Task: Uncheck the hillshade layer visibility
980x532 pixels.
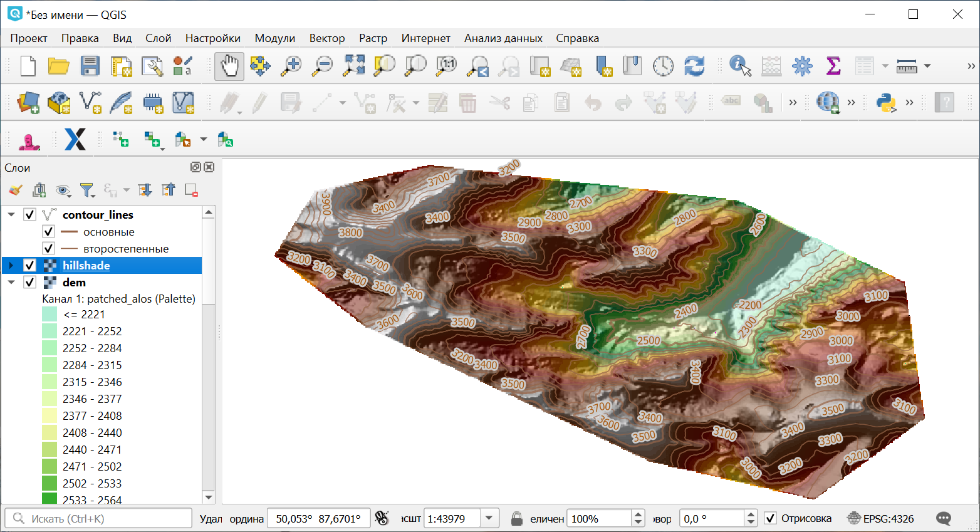Action: pyautogui.click(x=29, y=266)
